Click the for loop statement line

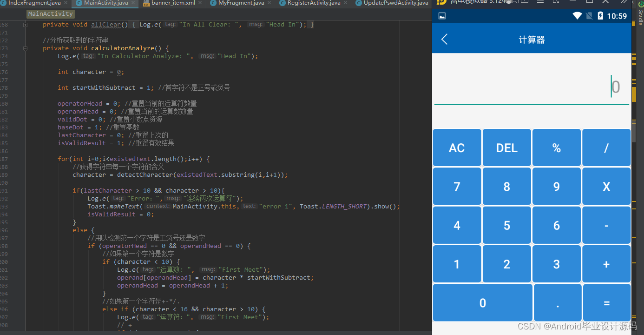click(x=134, y=159)
